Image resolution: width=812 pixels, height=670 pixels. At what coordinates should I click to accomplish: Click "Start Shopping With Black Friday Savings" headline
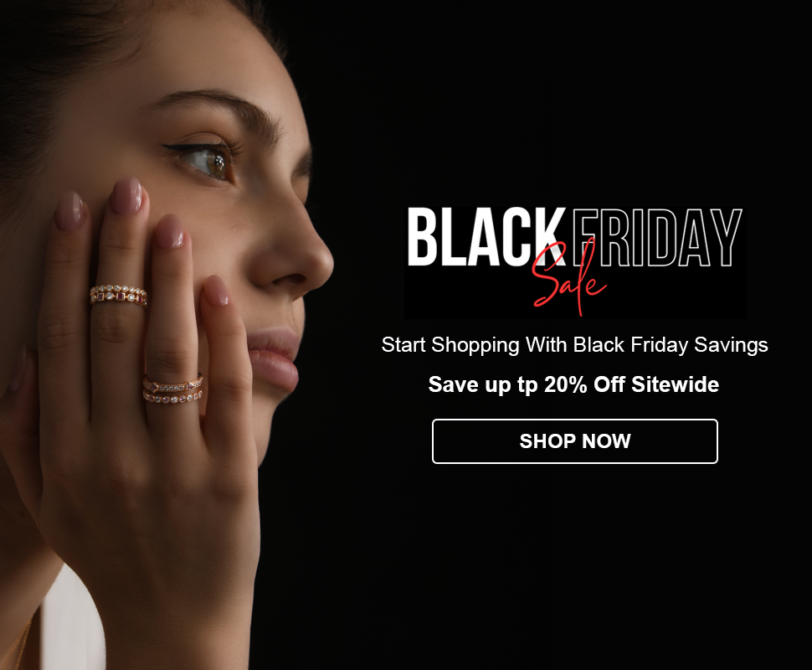tap(574, 345)
